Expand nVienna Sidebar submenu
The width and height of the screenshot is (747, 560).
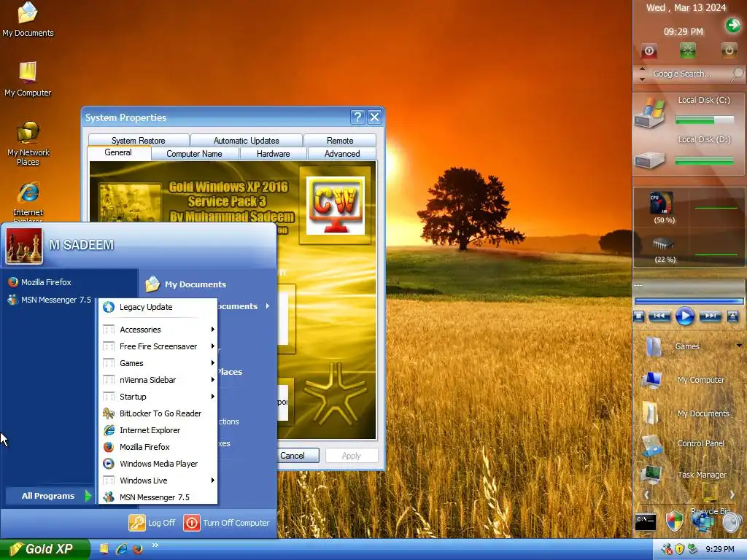click(x=158, y=379)
